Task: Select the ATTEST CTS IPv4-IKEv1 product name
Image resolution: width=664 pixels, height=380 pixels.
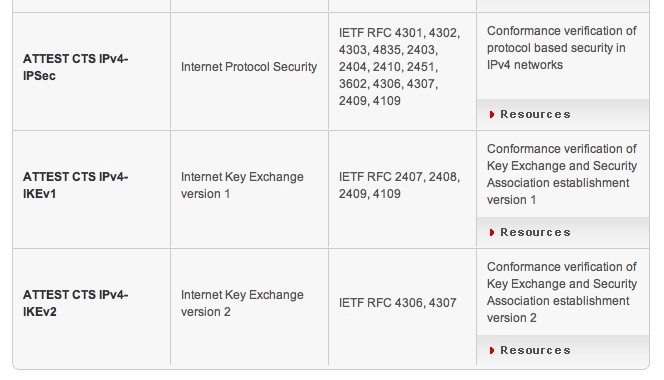Action: 75,185
